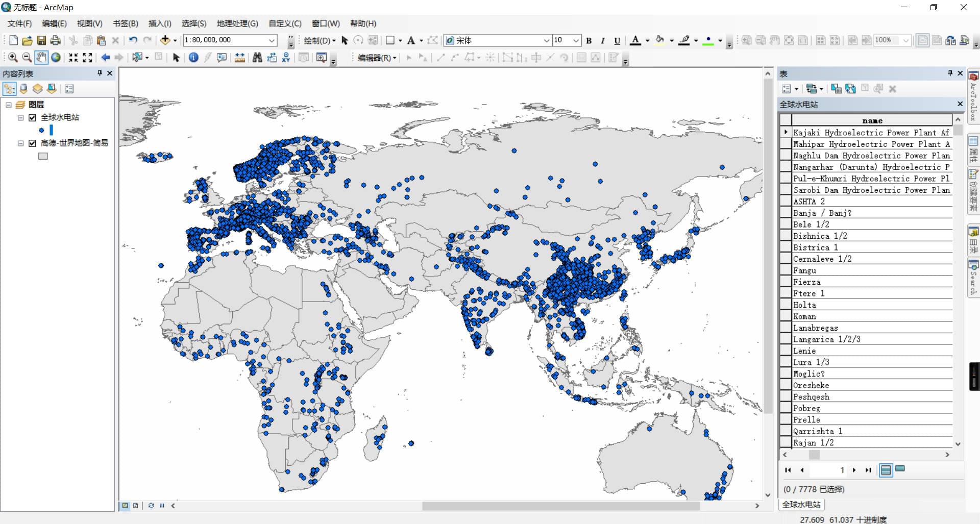
Task: Switch contents list to List By Selection
Action: point(52,89)
